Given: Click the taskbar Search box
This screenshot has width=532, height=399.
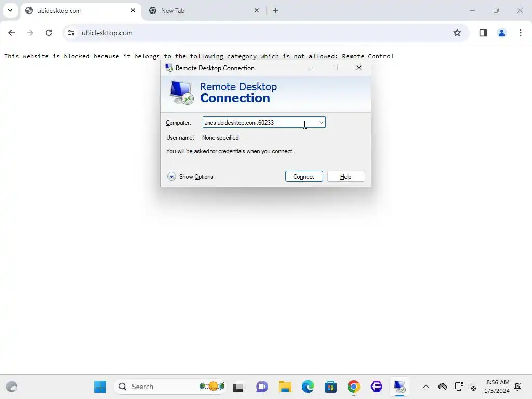Looking at the screenshot, I should click(x=170, y=387).
